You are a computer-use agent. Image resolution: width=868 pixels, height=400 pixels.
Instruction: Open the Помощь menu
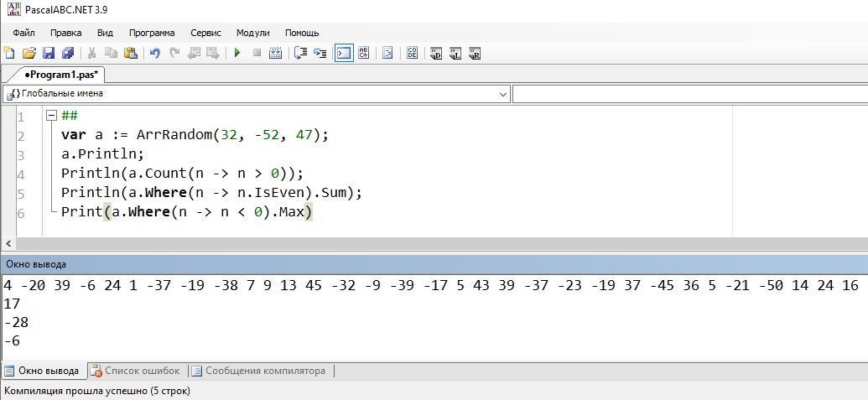coord(302,33)
